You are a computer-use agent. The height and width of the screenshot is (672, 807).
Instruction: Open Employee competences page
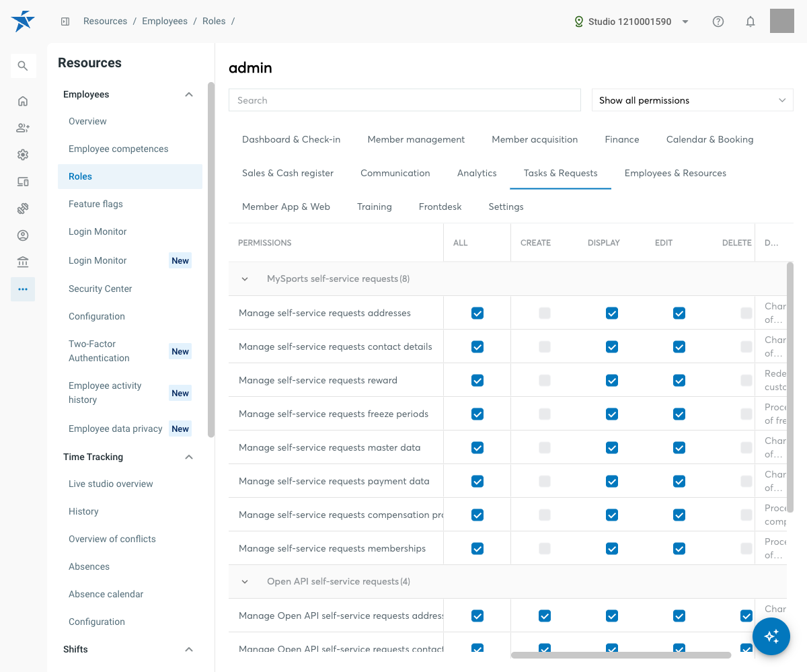click(130, 149)
